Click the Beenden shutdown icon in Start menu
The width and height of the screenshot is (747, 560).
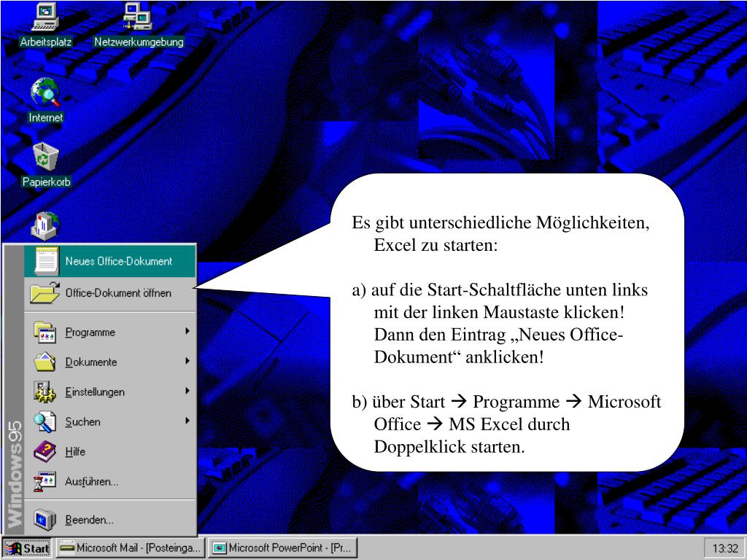pyautogui.click(x=44, y=519)
